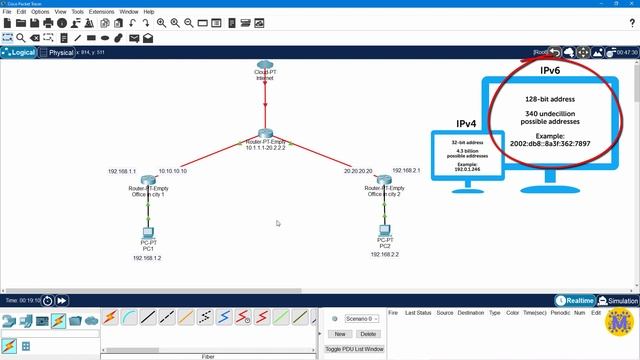Add a Complex PDU open envelope

coord(148,38)
